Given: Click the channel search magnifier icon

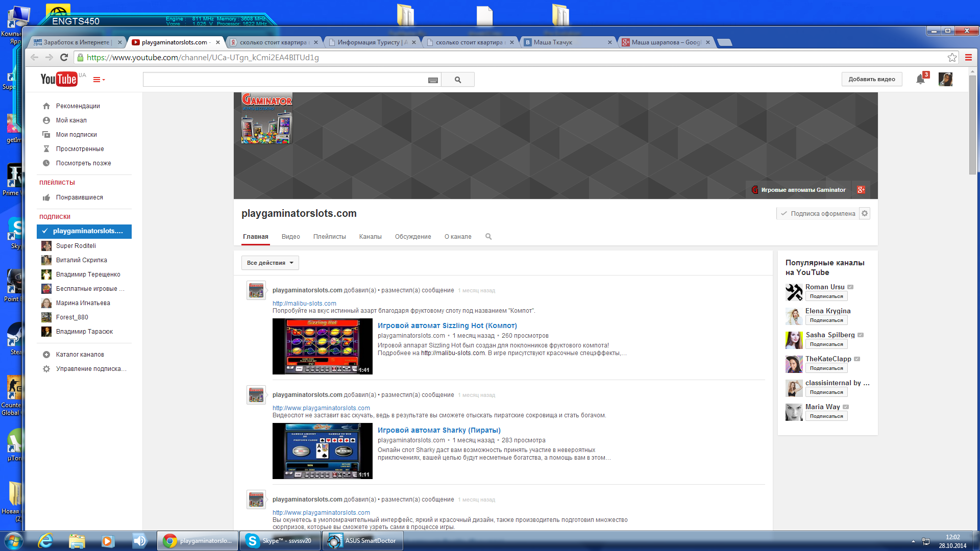Looking at the screenshot, I should coord(488,237).
